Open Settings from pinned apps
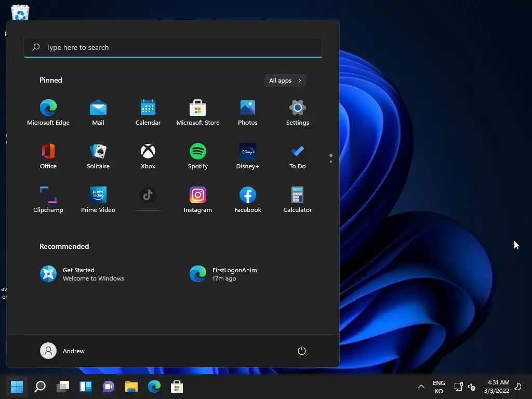532x399 pixels. point(298,113)
